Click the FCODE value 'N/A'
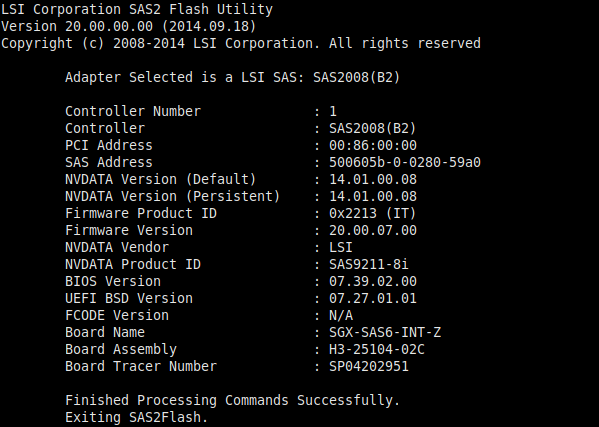 tap(341, 315)
